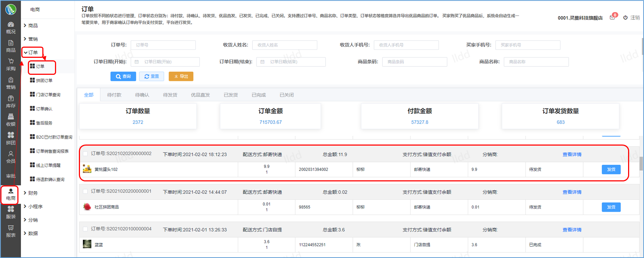Click the 报表 report sidebar icon
644x258 pixels.
[x=11, y=228]
